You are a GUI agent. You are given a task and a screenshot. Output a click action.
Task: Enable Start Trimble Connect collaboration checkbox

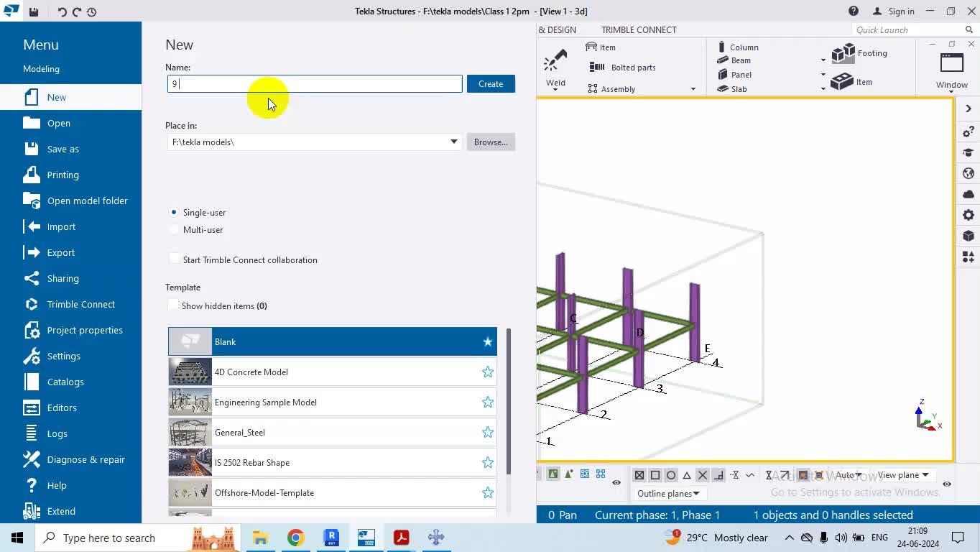[x=174, y=259]
